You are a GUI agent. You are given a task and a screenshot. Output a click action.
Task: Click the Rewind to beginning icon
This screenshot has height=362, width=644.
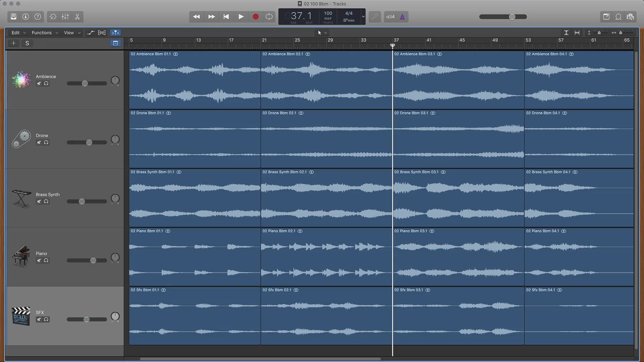tap(226, 17)
